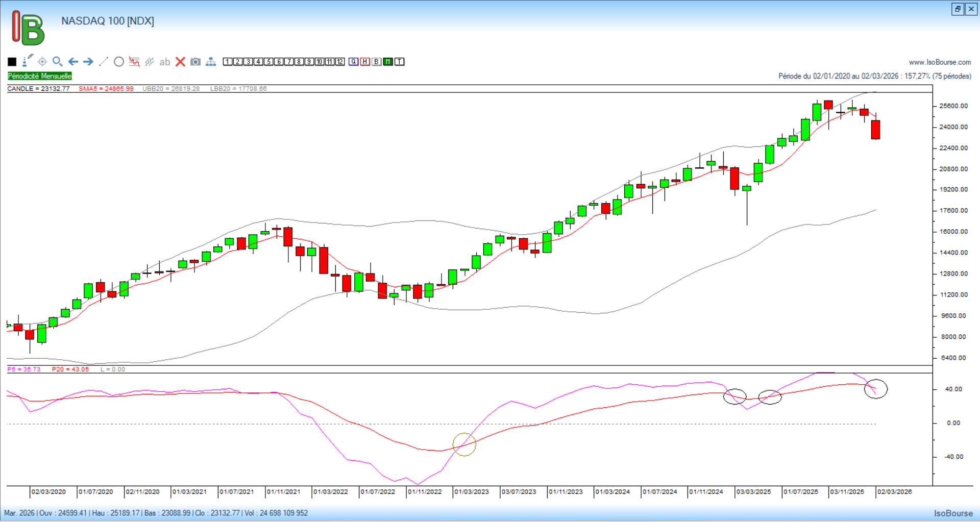
Task: Select the crosshair target tool
Action: click(42, 62)
